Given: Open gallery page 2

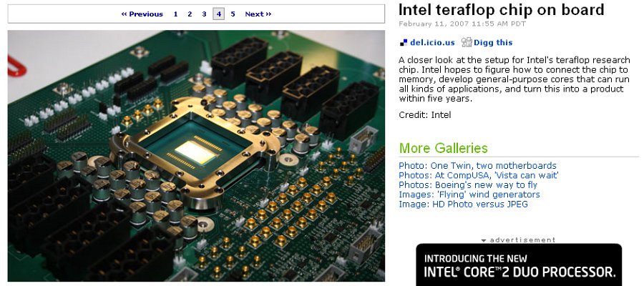Looking at the screenshot, I should click(190, 14).
